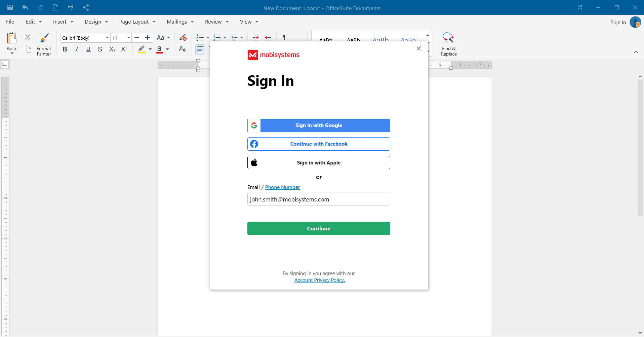
Task: Apply yellow text highlight color
Action: pyautogui.click(x=142, y=49)
